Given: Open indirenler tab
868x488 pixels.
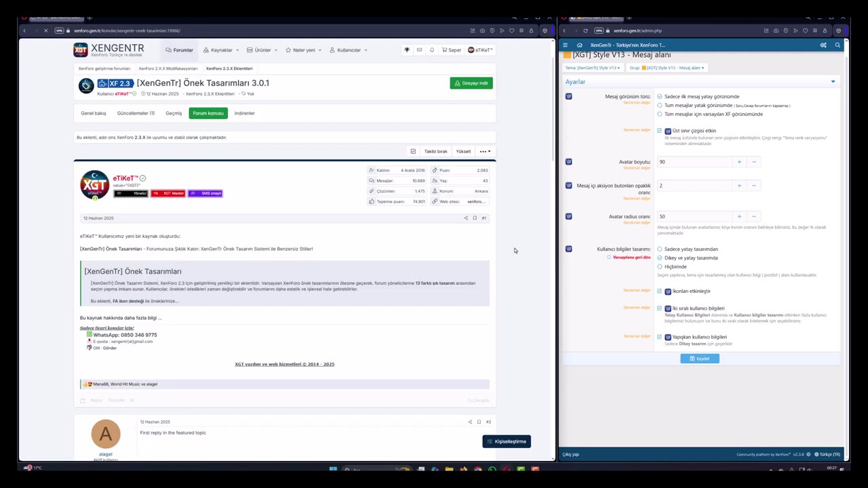Looking at the screenshot, I should pos(245,113).
